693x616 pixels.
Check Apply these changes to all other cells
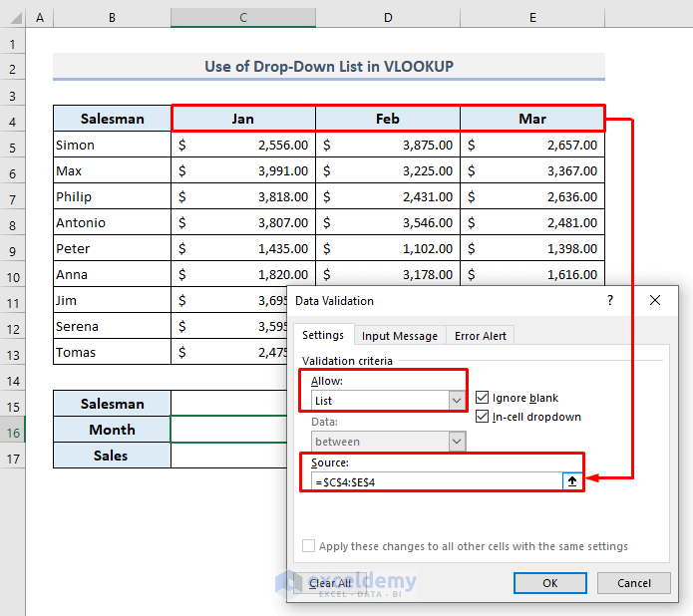point(308,546)
